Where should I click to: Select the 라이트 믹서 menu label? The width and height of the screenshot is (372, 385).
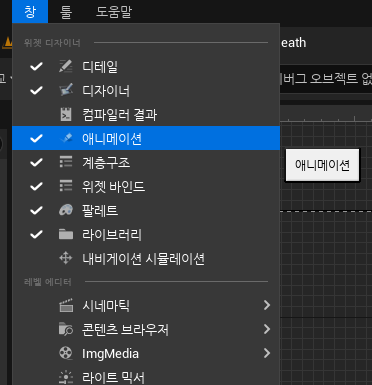click(x=113, y=378)
